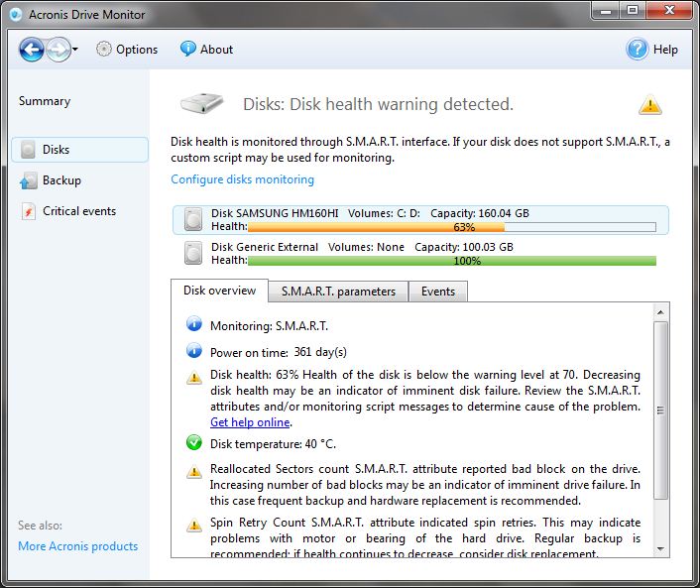The image size is (700, 588).
Task: Open About from the toolbar text
Action: 216,50
